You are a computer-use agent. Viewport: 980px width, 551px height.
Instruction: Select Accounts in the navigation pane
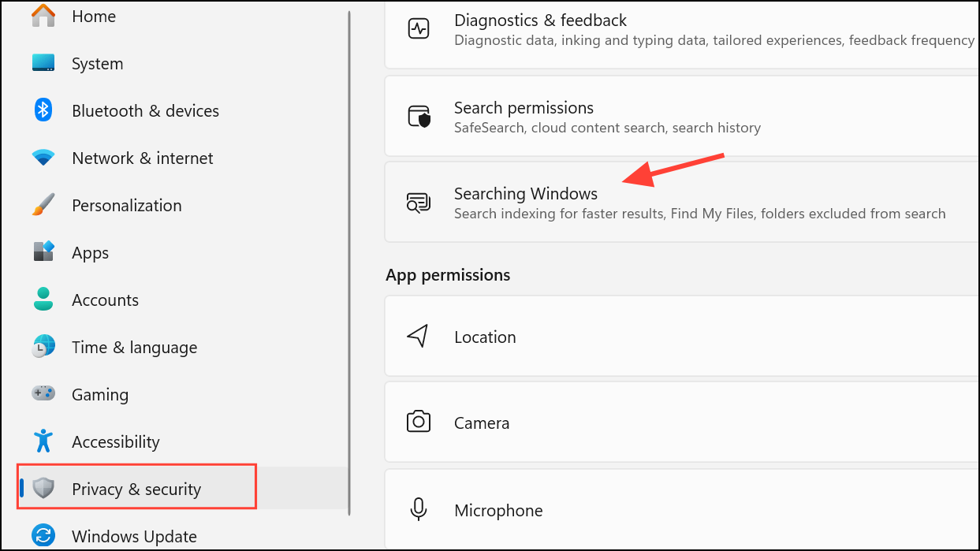click(105, 300)
